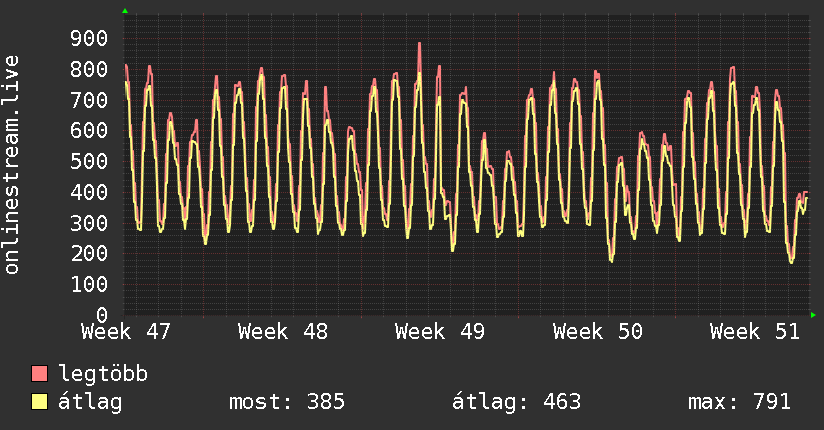
Task: Click the onlinestream.live vertical axis title
Action: (x=11, y=165)
